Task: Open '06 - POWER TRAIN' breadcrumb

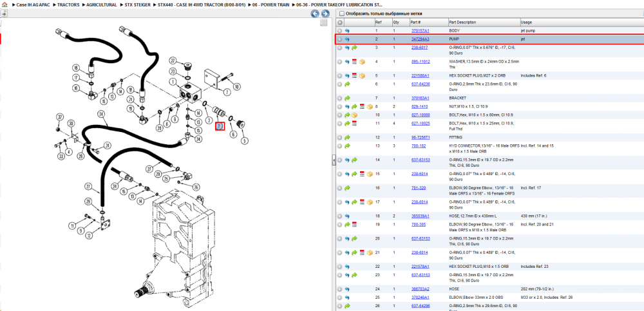Action: [270, 5]
